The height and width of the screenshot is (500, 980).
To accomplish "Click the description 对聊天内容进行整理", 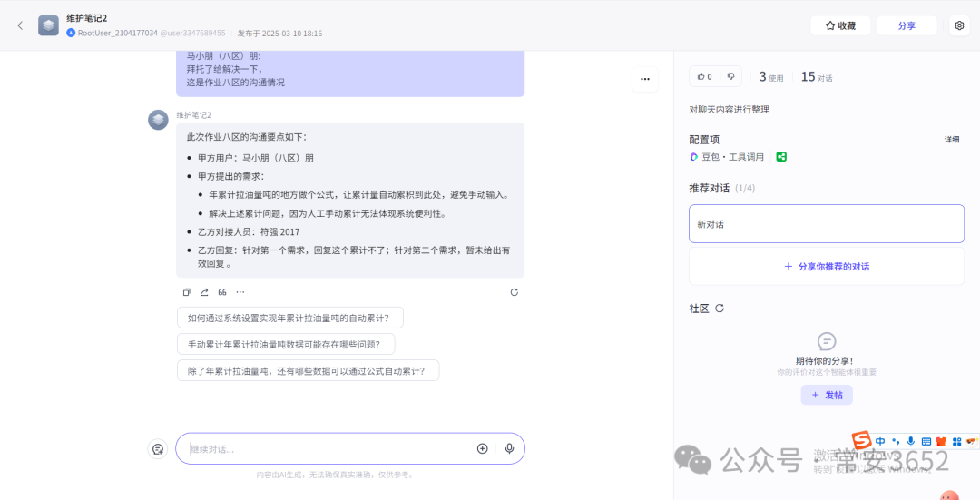I will click(729, 110).
